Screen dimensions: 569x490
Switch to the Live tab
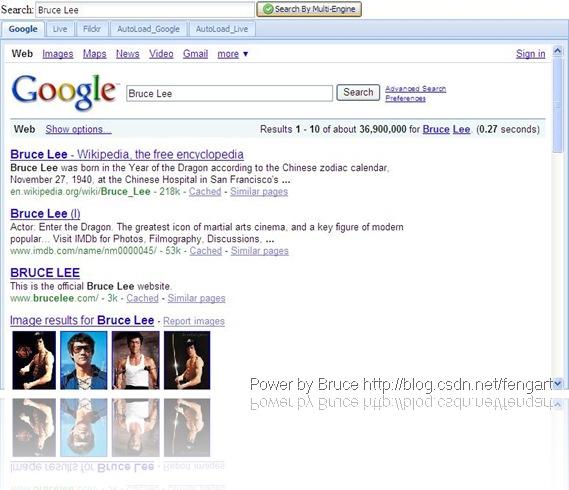[x=60, y=29]
